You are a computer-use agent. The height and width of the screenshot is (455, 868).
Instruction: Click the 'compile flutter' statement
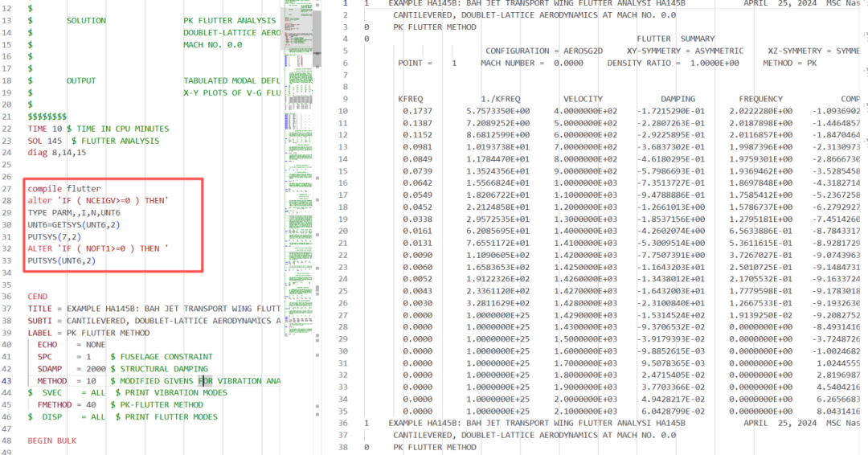64,189
